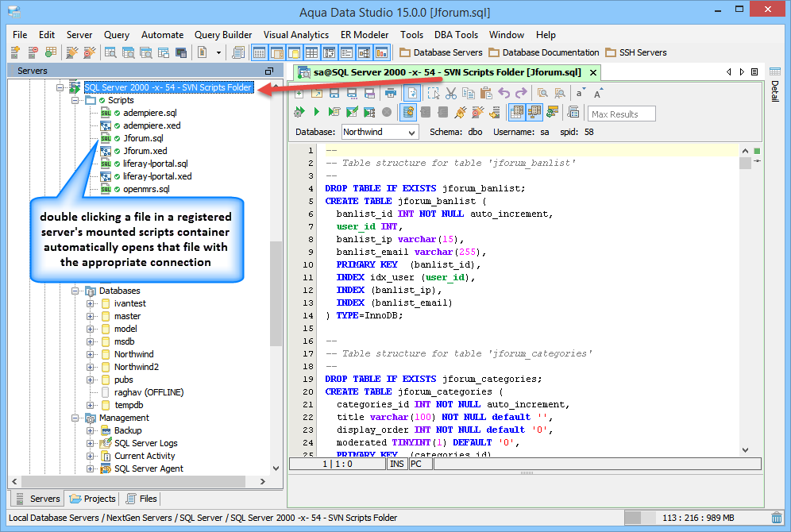Click the Print icon in the editor toolbar
Viewport: 791px width, 532px height.
(391, 93)
